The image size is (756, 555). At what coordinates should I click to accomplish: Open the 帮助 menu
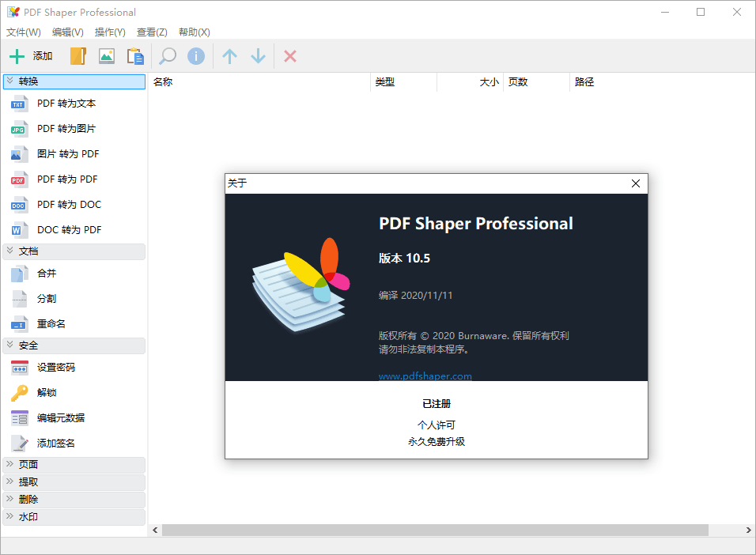(x=194, y=32)
